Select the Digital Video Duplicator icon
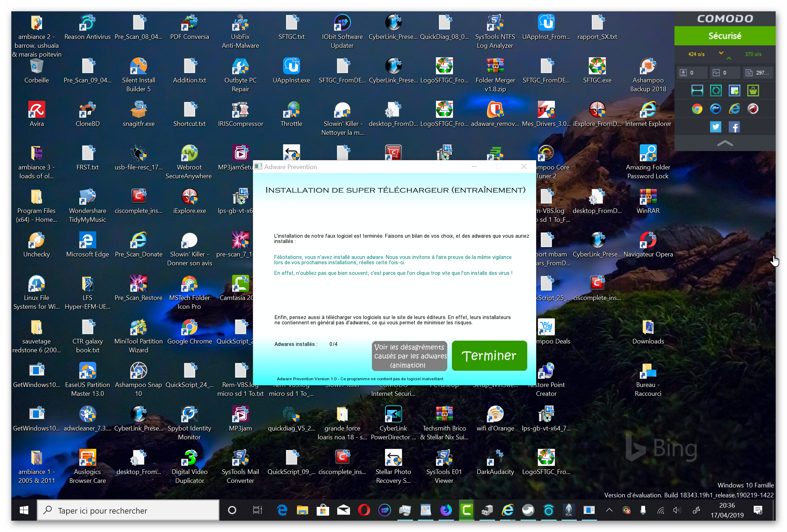Image resolution: width=787 pixels, height=532 pixels. (x=189, y=467)
